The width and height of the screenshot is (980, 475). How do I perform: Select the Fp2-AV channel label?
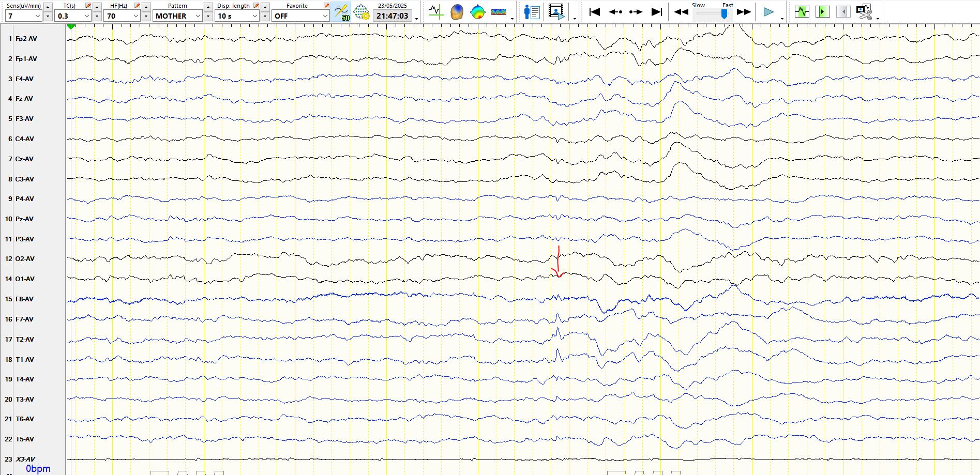[26, 39]
